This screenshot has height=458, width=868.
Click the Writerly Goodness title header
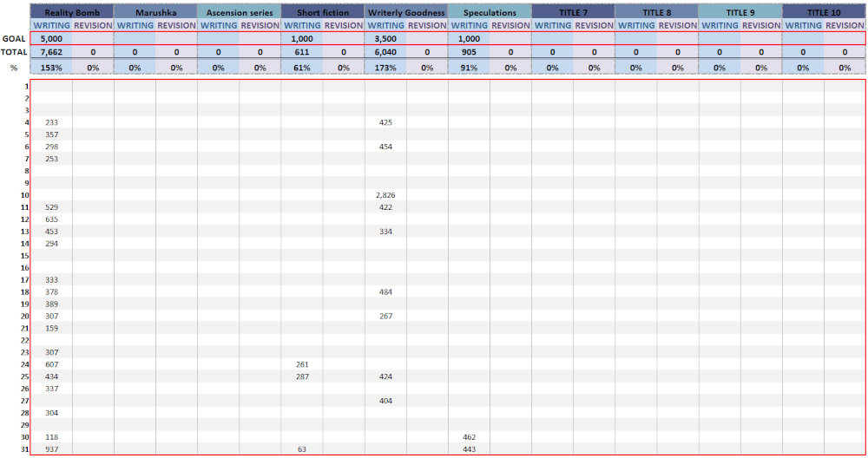(x=406, y=13)
